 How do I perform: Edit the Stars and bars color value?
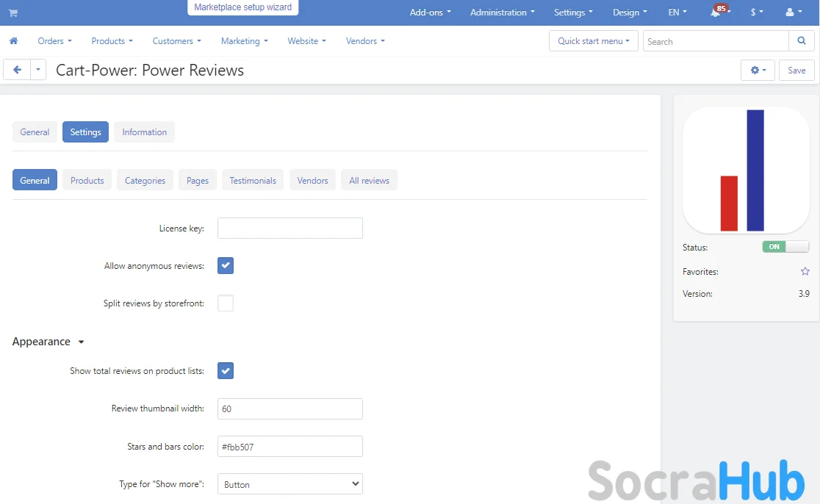coord(289,447)
